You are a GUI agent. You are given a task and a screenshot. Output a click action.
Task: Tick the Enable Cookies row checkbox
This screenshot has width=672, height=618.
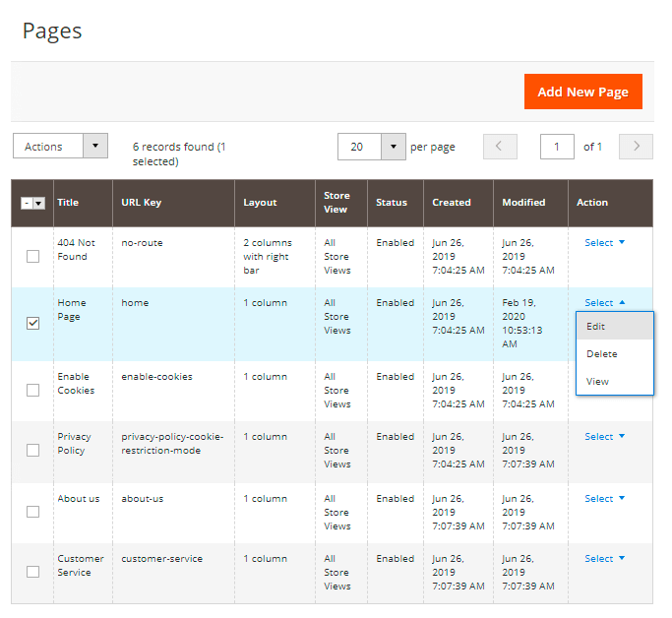click(x=32, y=390)
